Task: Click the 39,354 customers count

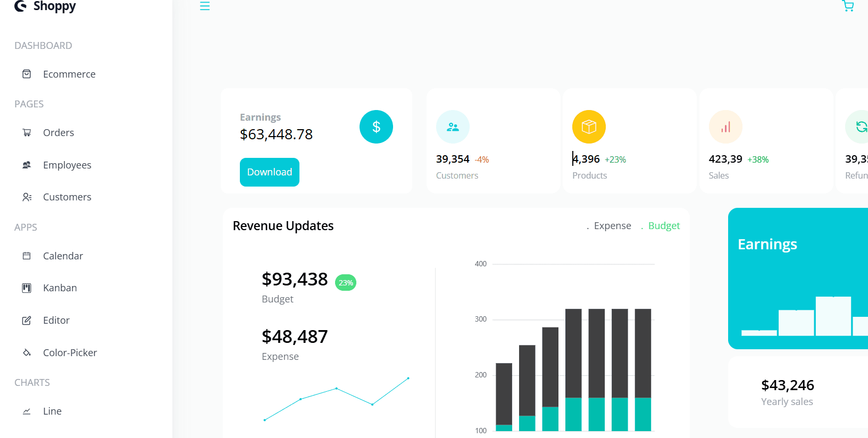Action: [x=453, y=159]
